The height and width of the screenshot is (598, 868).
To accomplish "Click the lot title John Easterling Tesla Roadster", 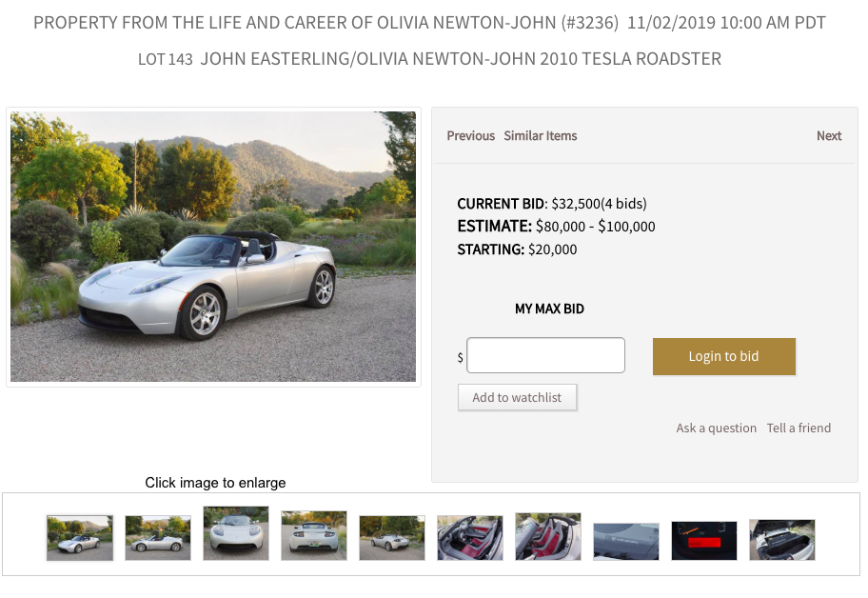I will point(461,59).
